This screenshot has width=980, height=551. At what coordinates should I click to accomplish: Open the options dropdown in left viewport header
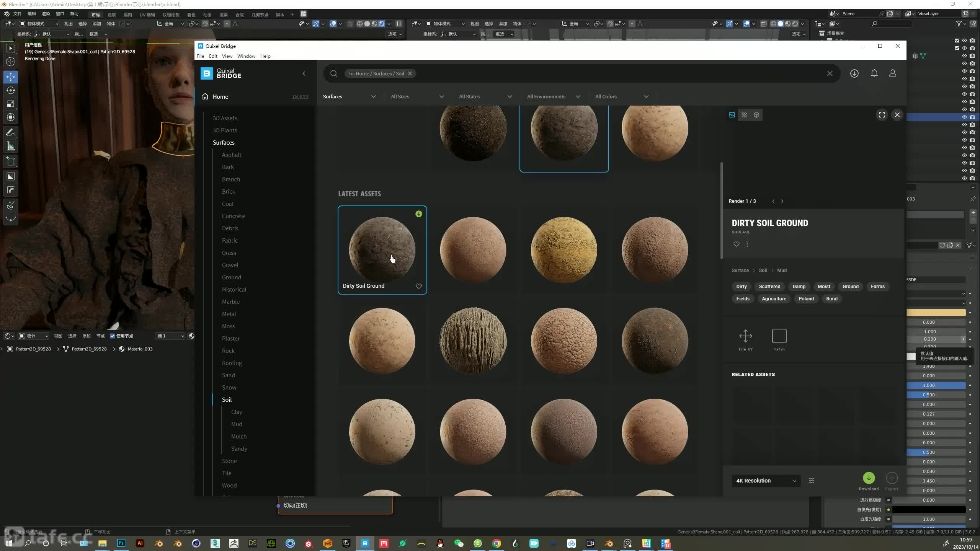(x=395, y=34)
